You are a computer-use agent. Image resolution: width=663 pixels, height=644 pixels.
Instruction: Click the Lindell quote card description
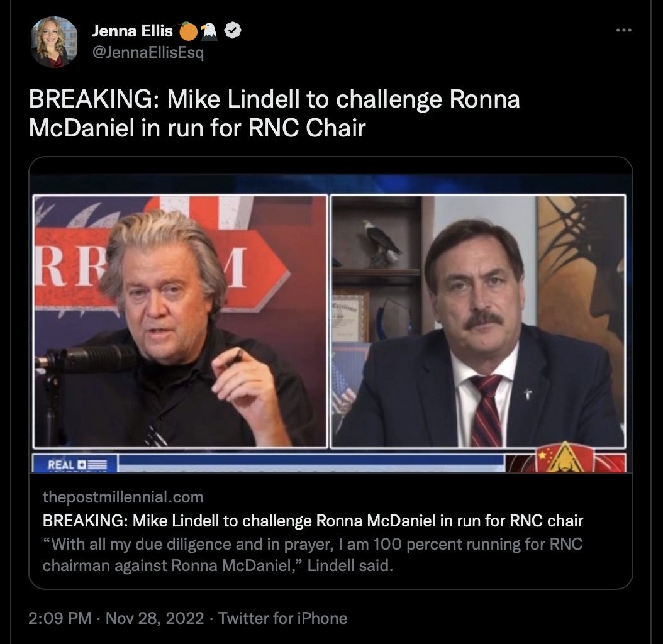tap(313, 554)
